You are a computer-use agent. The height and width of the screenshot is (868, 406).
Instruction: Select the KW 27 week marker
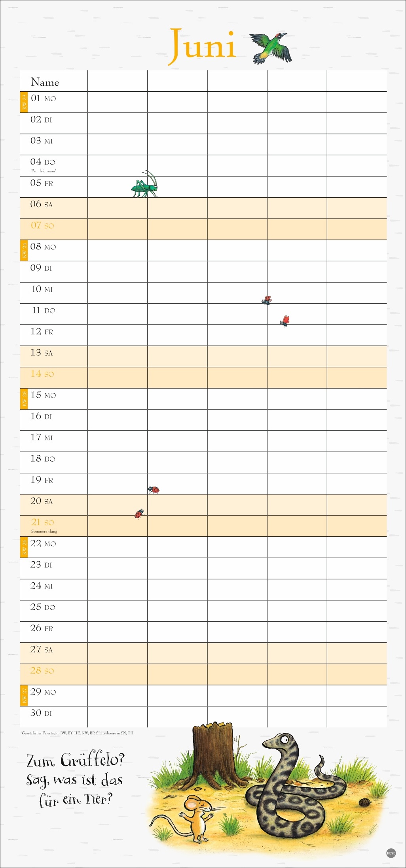click(24, 696)
